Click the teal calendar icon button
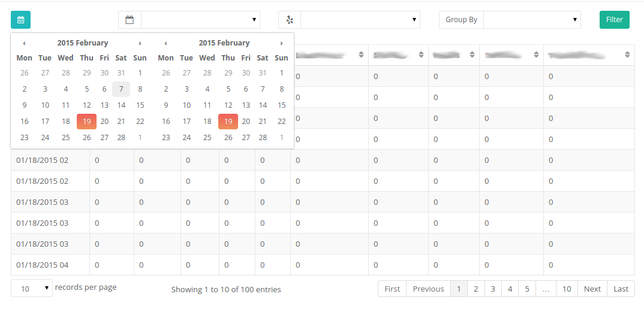This screenshot has width=644, height=309. [20, 20]
